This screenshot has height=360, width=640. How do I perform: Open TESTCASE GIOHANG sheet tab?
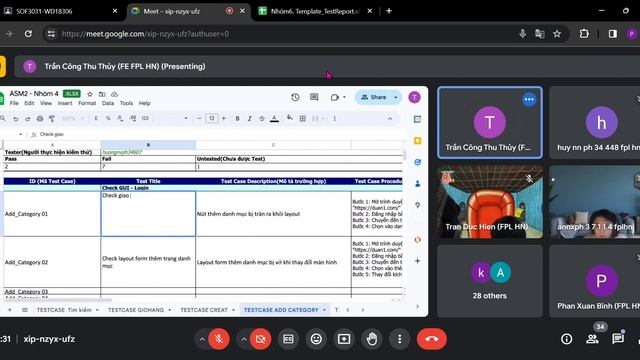136,310
